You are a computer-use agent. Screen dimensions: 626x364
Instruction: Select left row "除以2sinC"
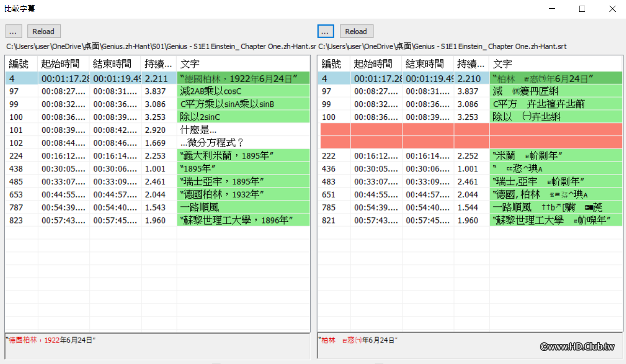coord(158,117)
